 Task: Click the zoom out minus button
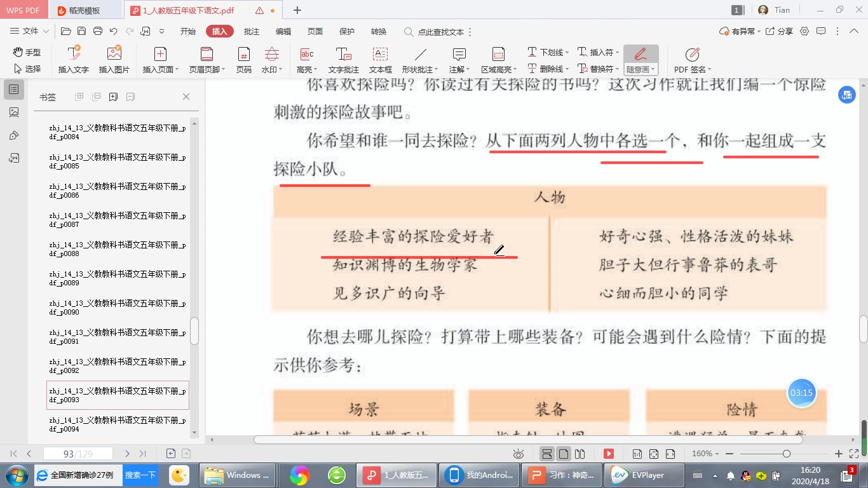729,454
